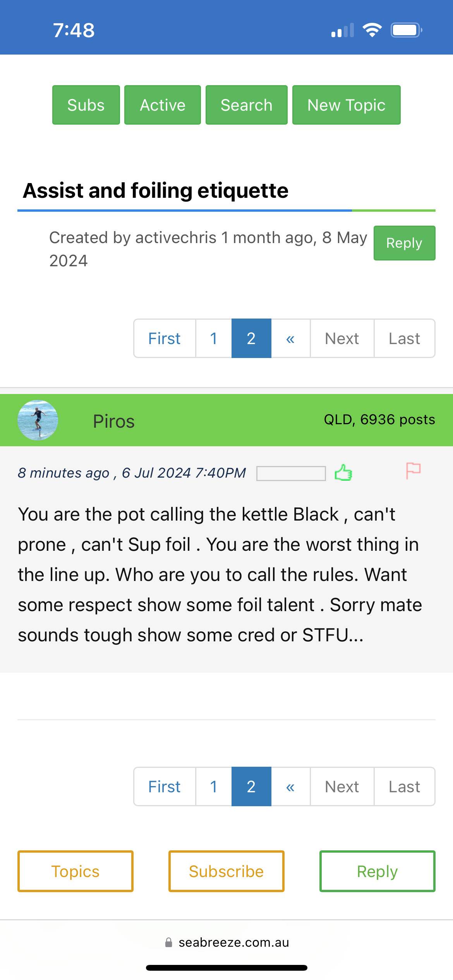Click Next in bottom pagination
Screen dimensions: 453x980
click(x=342, y=786)
